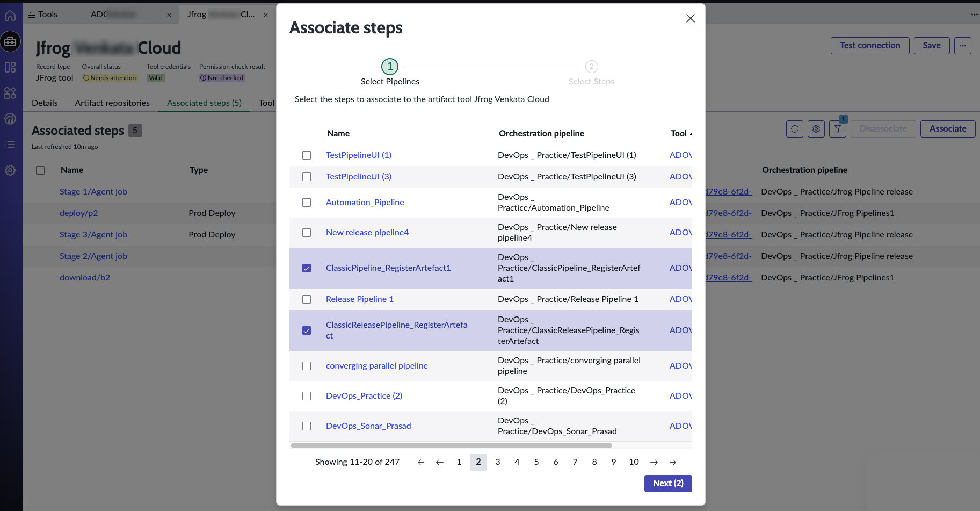Viewport: 980px width, 511px height.
Task: Check the Automation_Pipeline checkbox
Action: 307,203
